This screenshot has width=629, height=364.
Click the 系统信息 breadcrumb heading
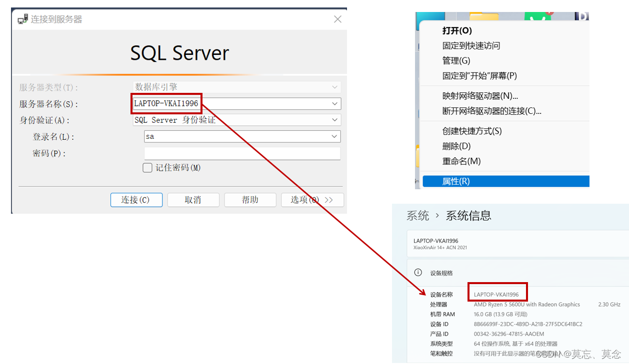click(x=468, y=216)
